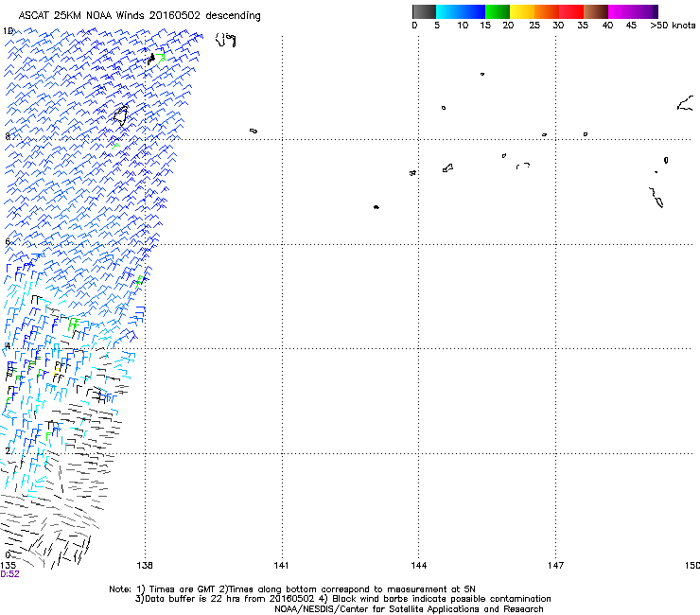Select the red segment of the wind speed color bar

coord(571,11)
